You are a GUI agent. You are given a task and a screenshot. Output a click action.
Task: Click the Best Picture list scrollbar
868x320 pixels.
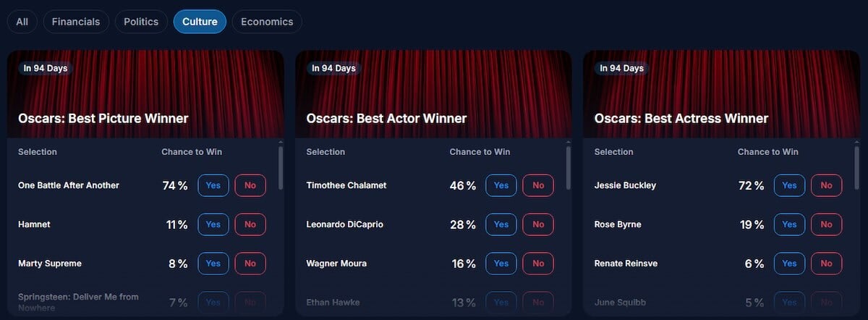tap(281, 168)
